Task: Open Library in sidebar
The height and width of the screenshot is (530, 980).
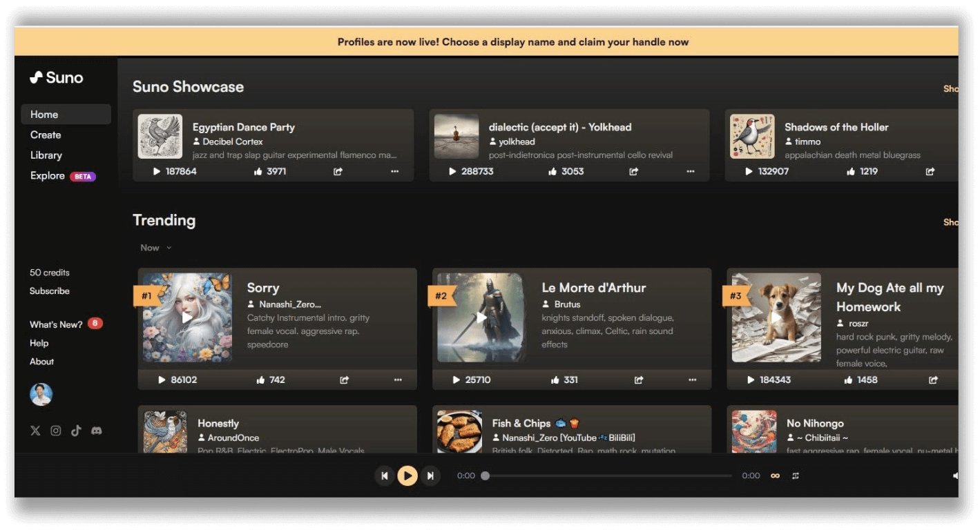Action: pos(46,155)
